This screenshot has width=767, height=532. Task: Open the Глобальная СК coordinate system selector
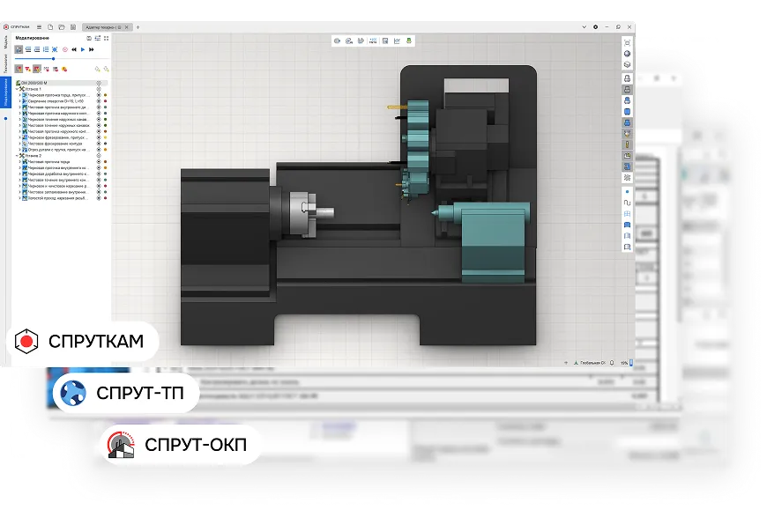tap(590, 363)
